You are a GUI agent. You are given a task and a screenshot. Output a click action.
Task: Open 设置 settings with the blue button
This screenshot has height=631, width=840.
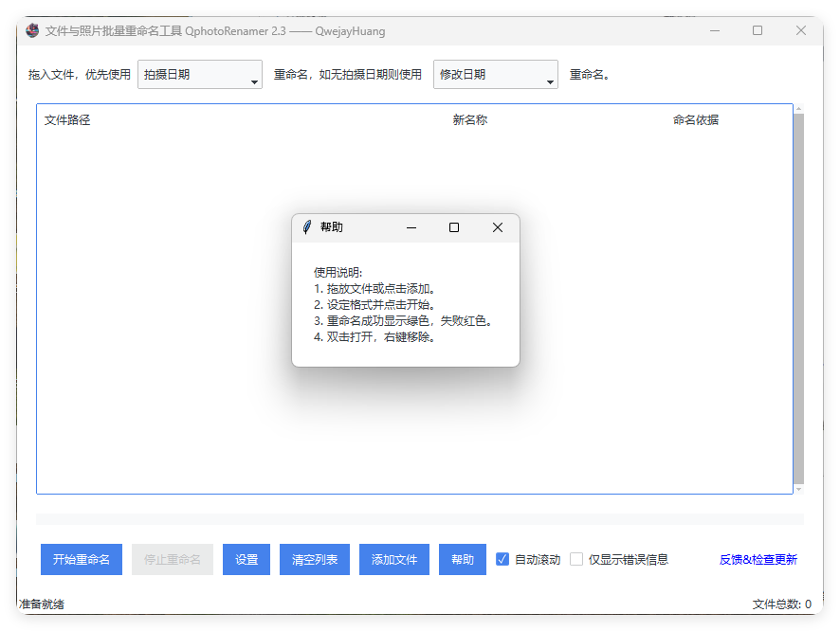click(246, 559)
